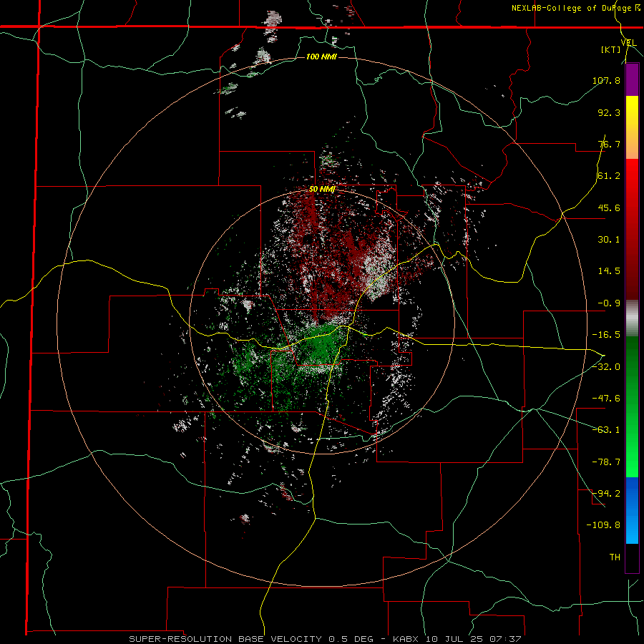The height and width of the screenshot is (644, 644).
Task: Select the -47.6 velocity scale value
Action: (606, 399)
